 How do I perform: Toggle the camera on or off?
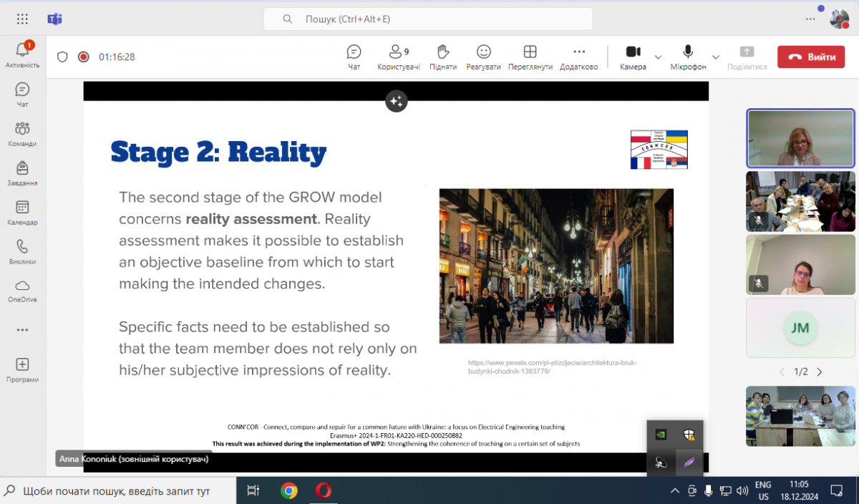click(x=633, y=57)
